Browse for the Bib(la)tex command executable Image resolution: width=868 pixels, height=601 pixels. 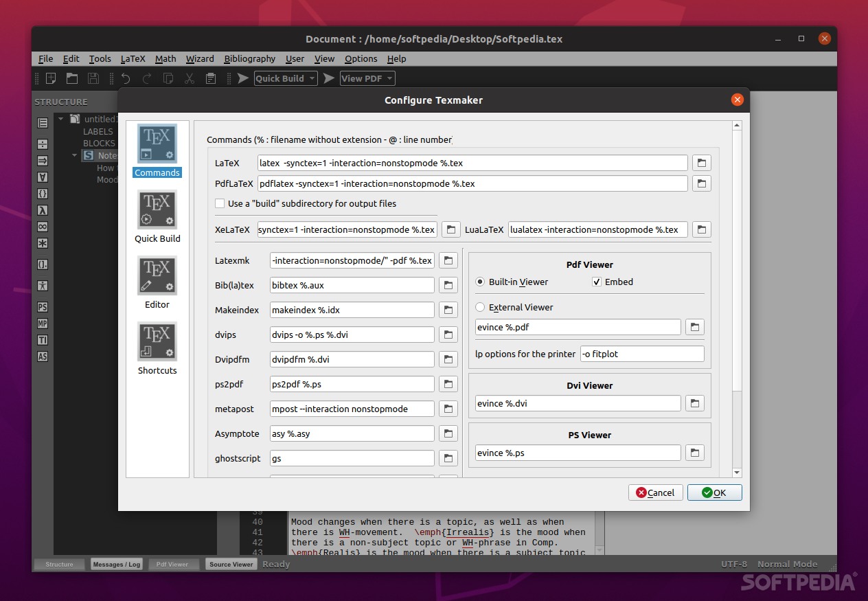(448, 285)
